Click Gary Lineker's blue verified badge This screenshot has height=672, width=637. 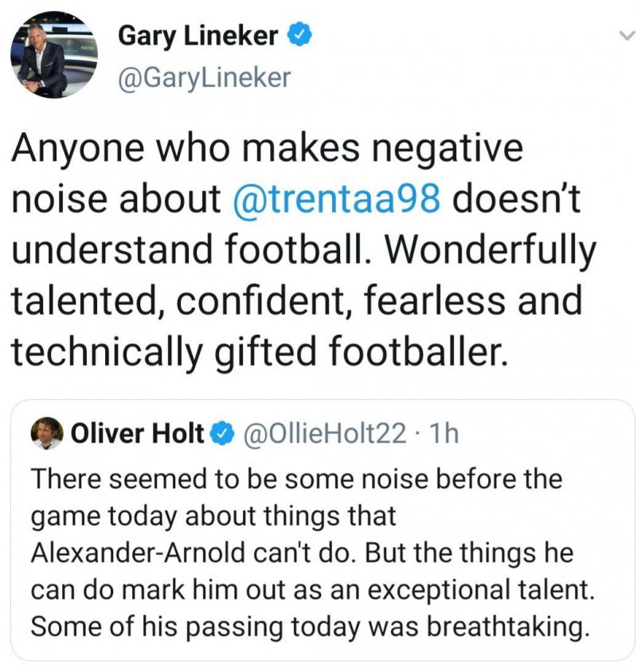coord(299,36)
